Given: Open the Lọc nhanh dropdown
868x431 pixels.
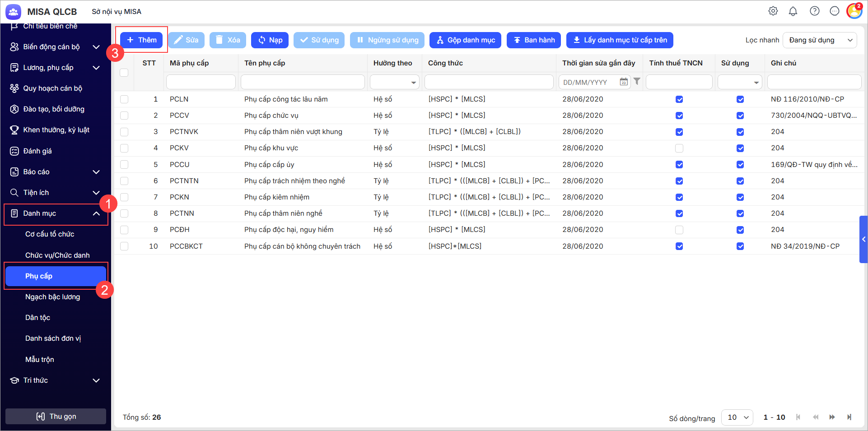Looking at the screenshot, I should [820, 40].
